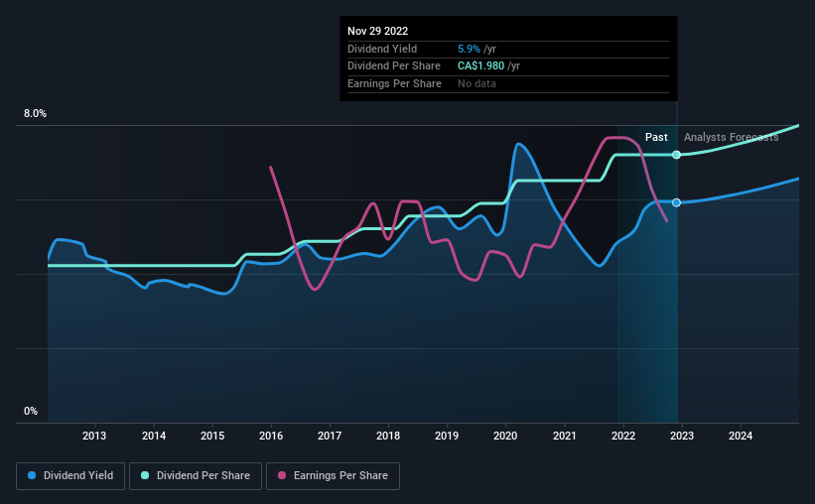Click the 2014 x-axis label
Image resolution: width=815 pixels, height=504 pixels.
pyautogui.click(x=154, y=436)
